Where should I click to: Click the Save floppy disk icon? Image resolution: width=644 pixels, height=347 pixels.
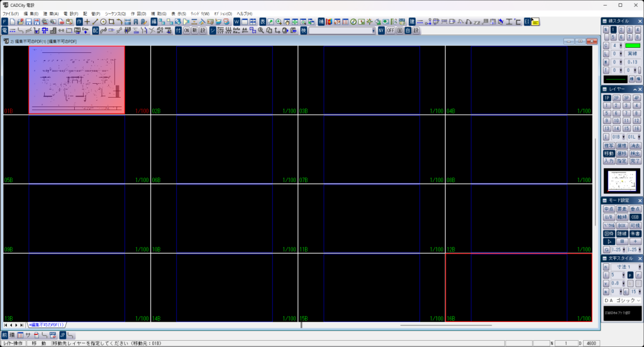(29, 22)
